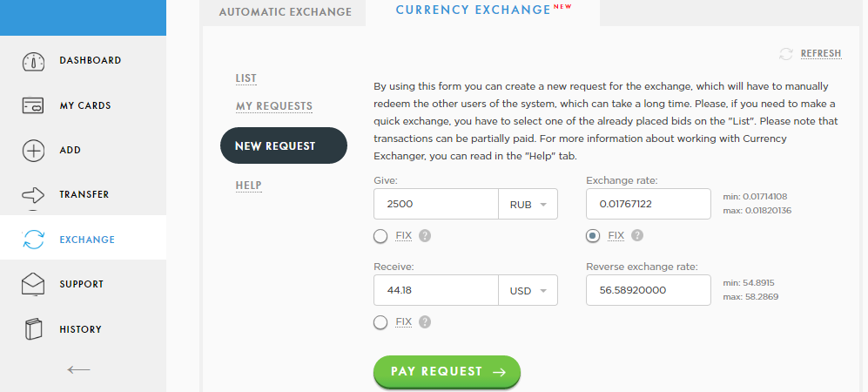Click the Give amount field showing 2500
This screenshot has height=392, width=868.
pos(436,205)
